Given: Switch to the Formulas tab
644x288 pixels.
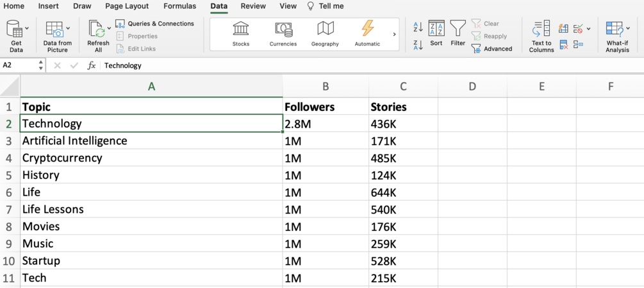Looking at the screenshot, I should (x=179, y=6).
